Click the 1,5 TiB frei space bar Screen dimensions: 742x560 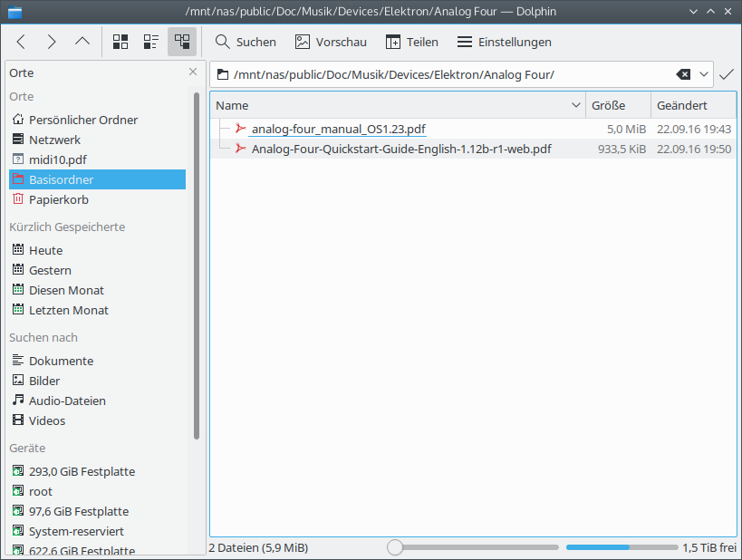[622, 547]
